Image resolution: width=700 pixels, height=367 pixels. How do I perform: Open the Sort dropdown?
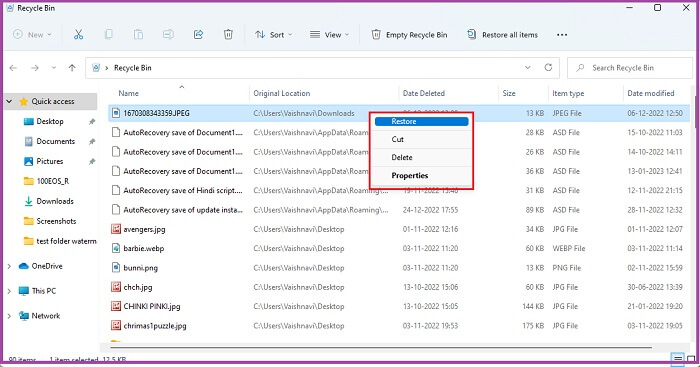273,34
